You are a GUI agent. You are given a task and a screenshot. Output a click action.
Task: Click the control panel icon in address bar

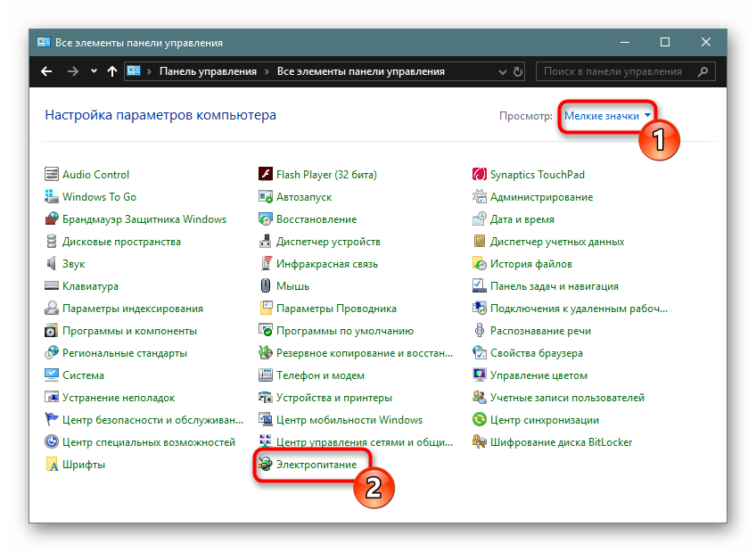click(x=134, y=70)
